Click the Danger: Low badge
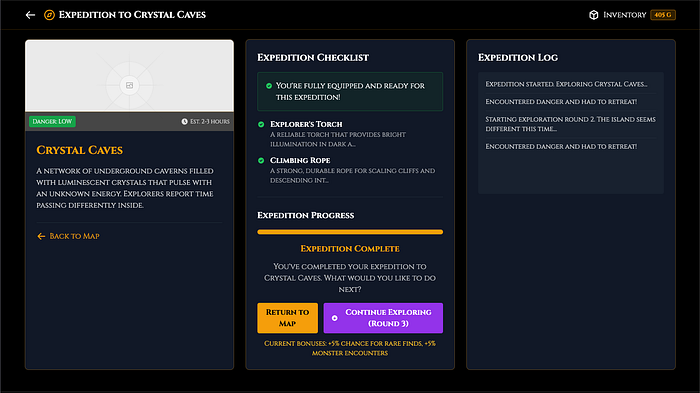 52,121
